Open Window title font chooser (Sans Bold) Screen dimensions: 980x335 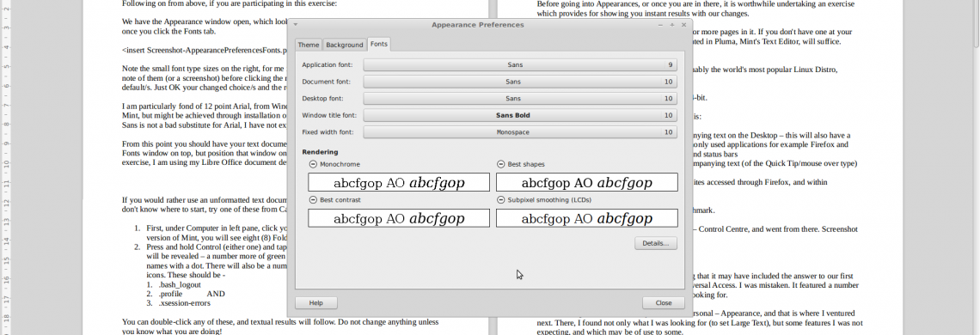tap(520, 116)
